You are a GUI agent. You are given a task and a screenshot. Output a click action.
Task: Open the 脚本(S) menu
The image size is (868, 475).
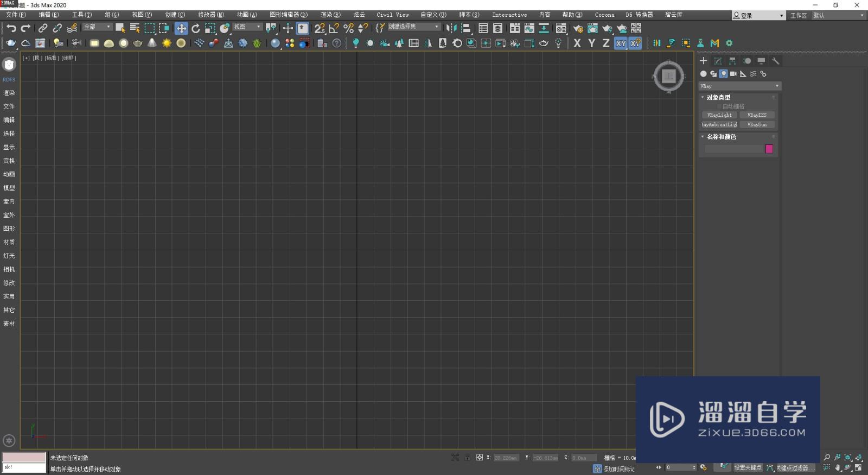point(469,15)
